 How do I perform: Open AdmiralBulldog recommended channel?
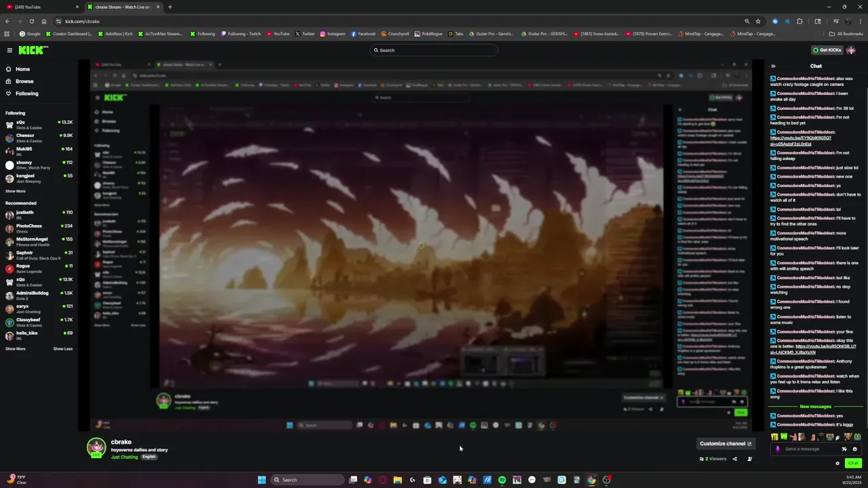(x=39, y=296)
